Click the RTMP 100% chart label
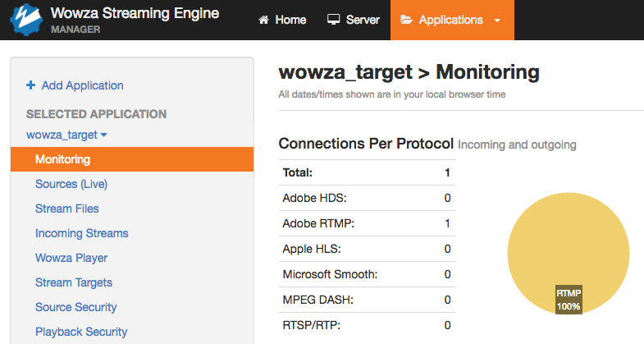This screenshot has height=344, width=644. (x=569, y=300)
